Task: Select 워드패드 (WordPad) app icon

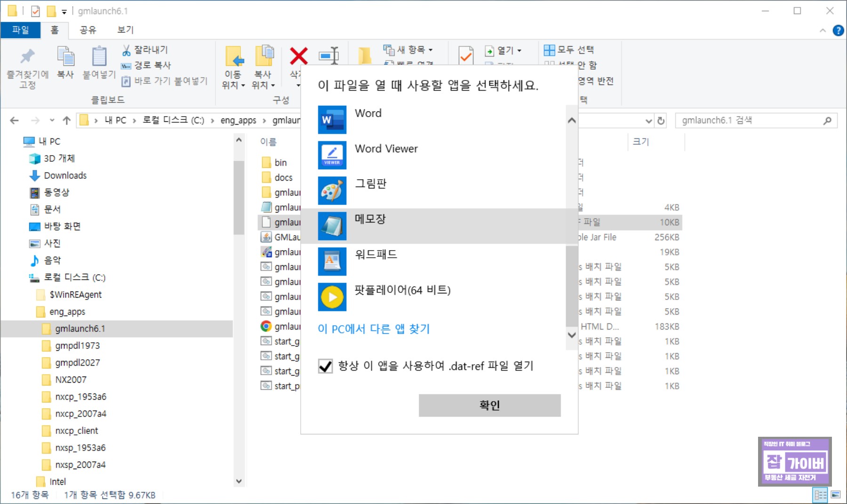Action: tap(332, 261)
